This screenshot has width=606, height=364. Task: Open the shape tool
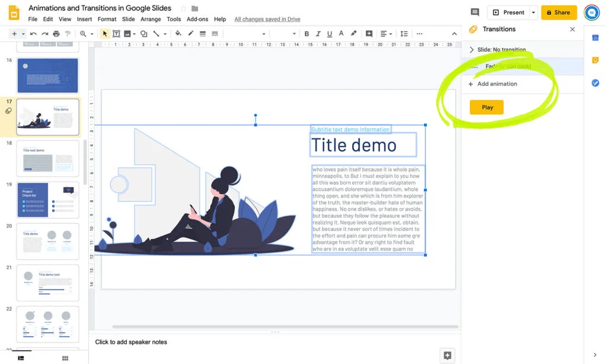[x=144, y=34]
